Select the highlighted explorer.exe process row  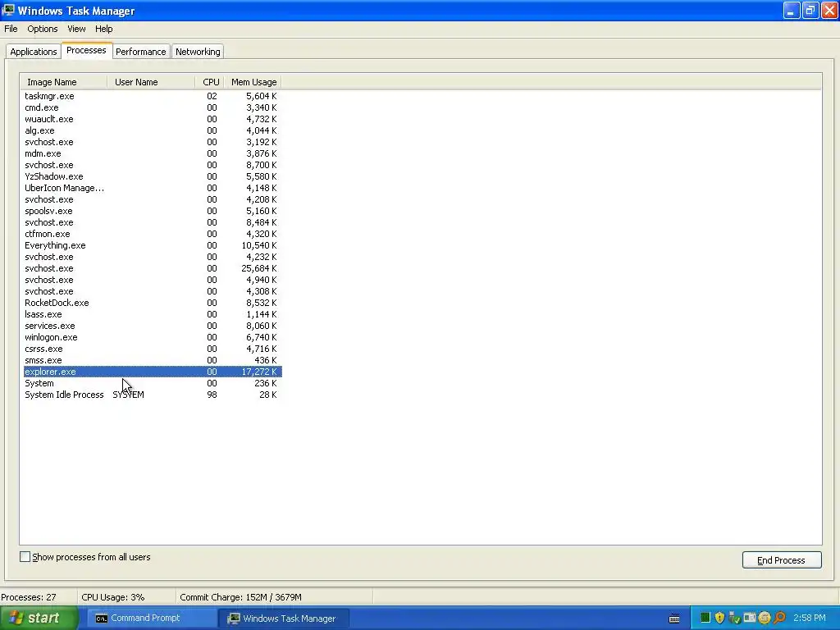(151, 372)
